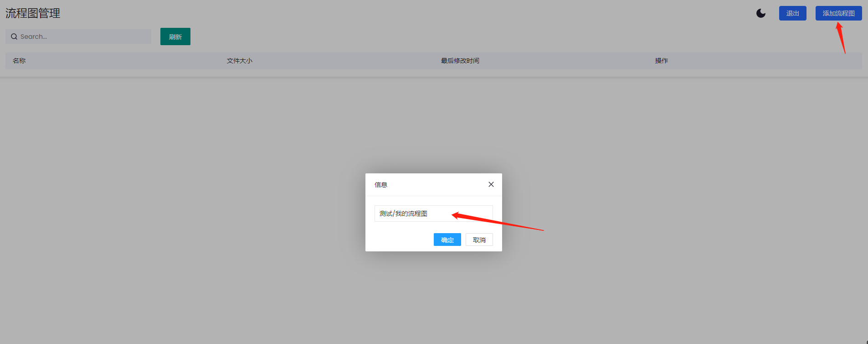
Task: Click the 退出 button
Action: [x=792, y=13]
